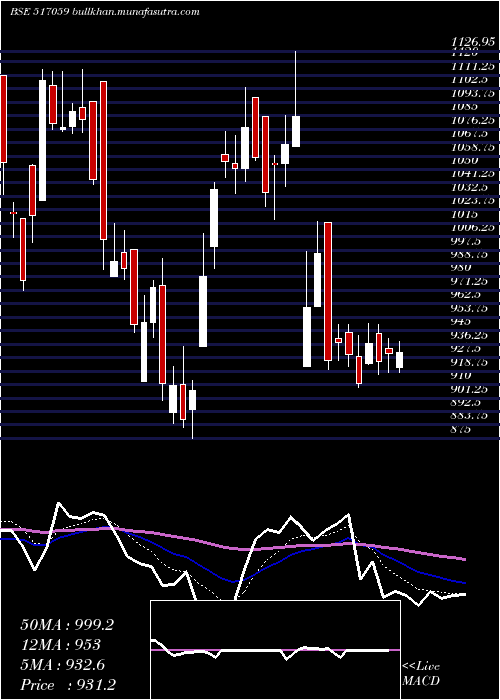Click the last white candlestick on the right
The height and width of the screenshot is (700, 500).
[400, 360]
